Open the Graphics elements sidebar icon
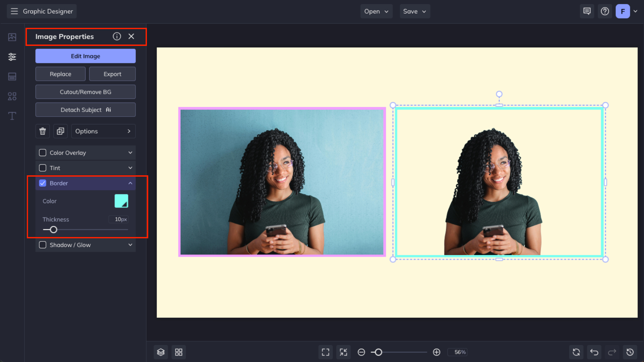Image resolution: width=644 pixels, height=362 pixels. tap(12, 97)
